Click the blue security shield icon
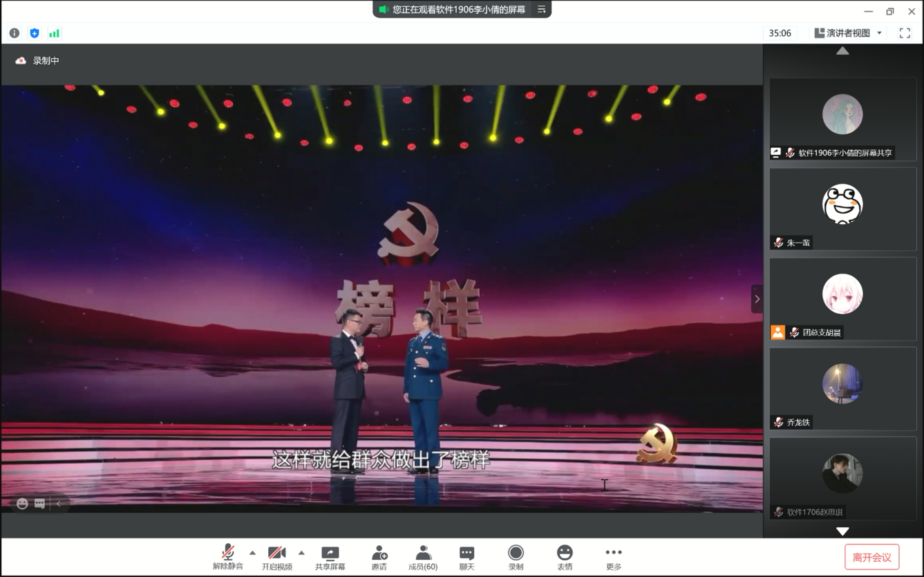 click(x=35, y=33)
